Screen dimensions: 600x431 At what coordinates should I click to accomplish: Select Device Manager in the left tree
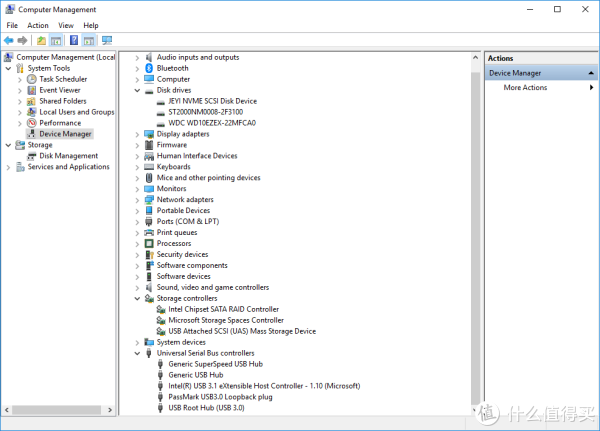[65, 134]
